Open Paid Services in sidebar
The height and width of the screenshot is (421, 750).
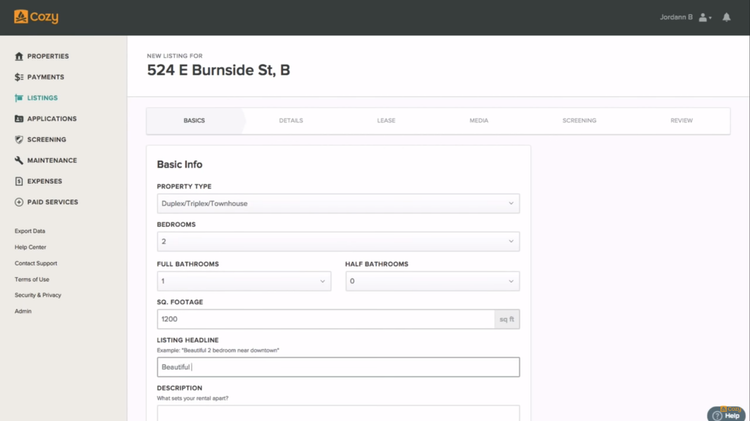[52, 202]
